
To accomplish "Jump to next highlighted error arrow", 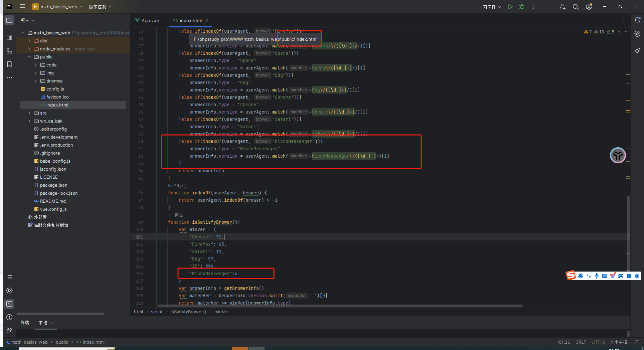I will [x=626, y=32].
